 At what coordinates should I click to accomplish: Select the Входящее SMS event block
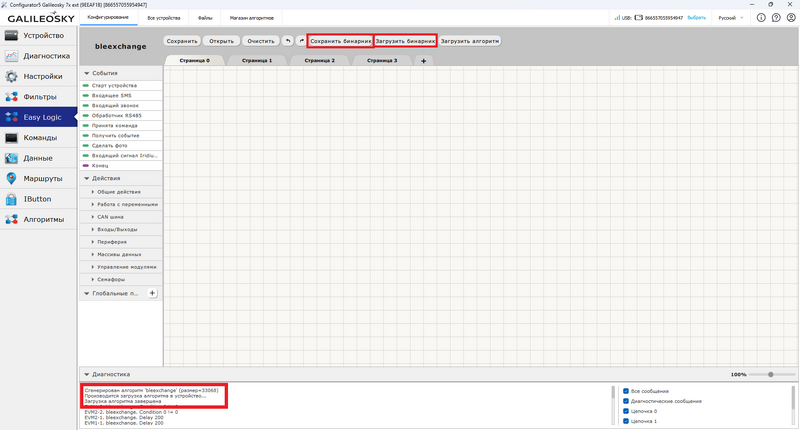click(120, 95)
